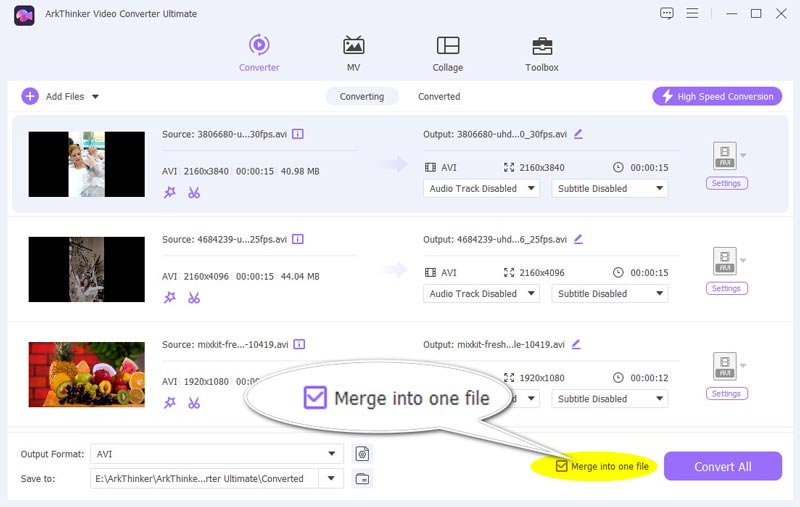The width and height of the screenshot is (800, 507).
Task: Open the Collage tab
Action: coord(447,53)
